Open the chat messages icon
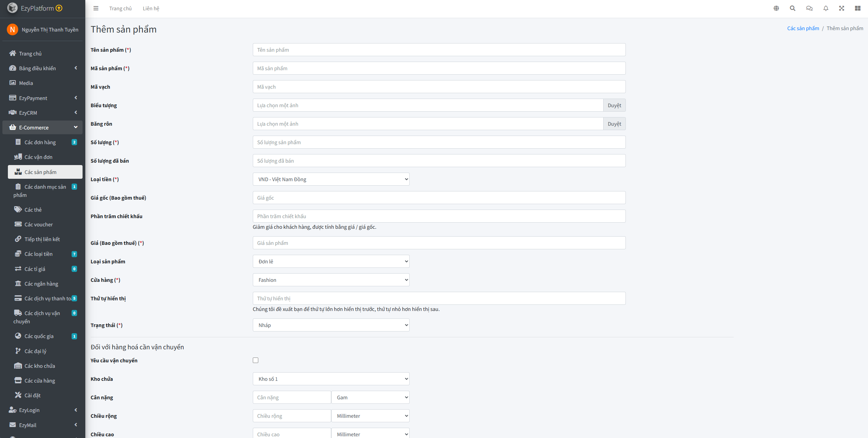The width and height of the screenshot is (868, 438). (x=809, y=9)
